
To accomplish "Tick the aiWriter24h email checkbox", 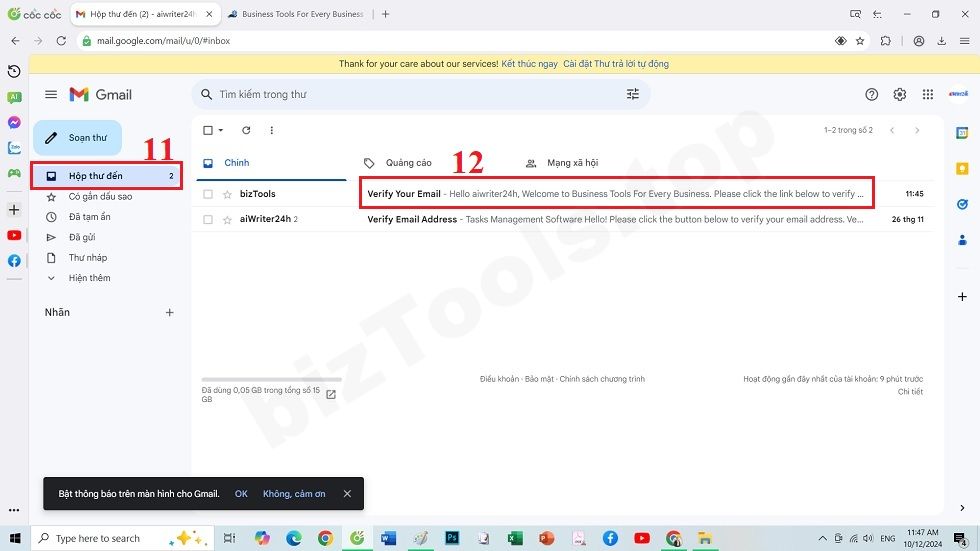I will pyautogui.click(x=208, y=219).
